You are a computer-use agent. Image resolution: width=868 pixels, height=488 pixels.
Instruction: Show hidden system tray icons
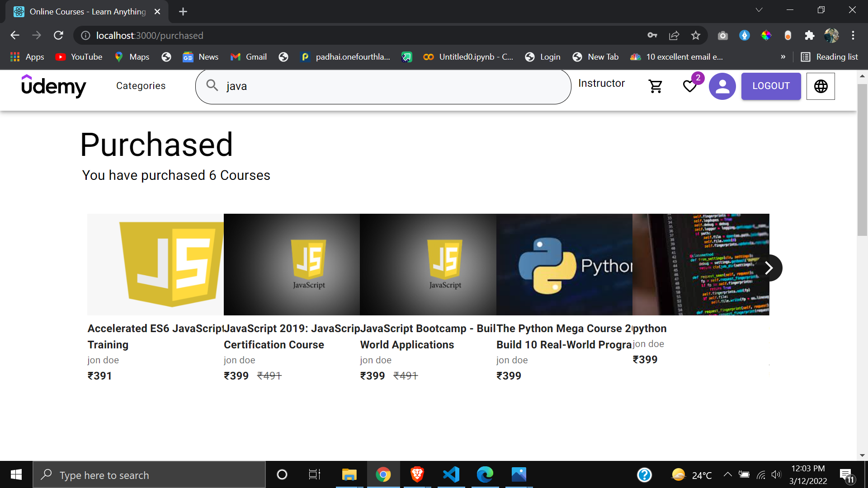click(727, 474)
